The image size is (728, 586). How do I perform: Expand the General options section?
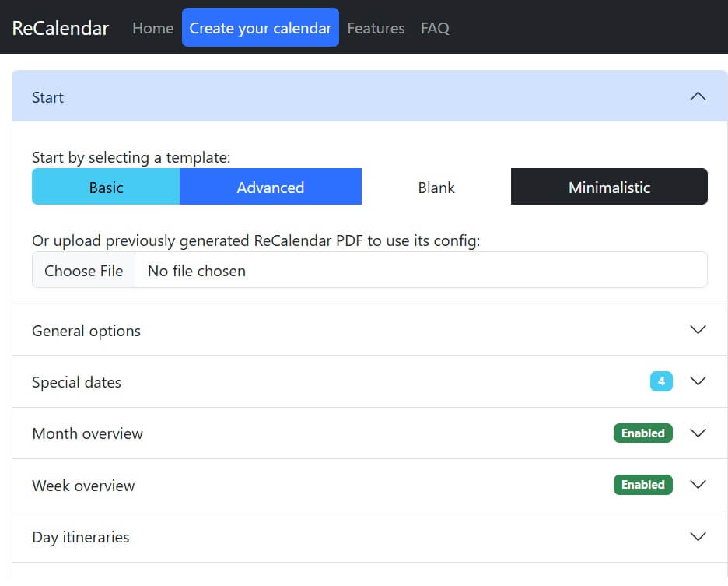click(86, 331)
